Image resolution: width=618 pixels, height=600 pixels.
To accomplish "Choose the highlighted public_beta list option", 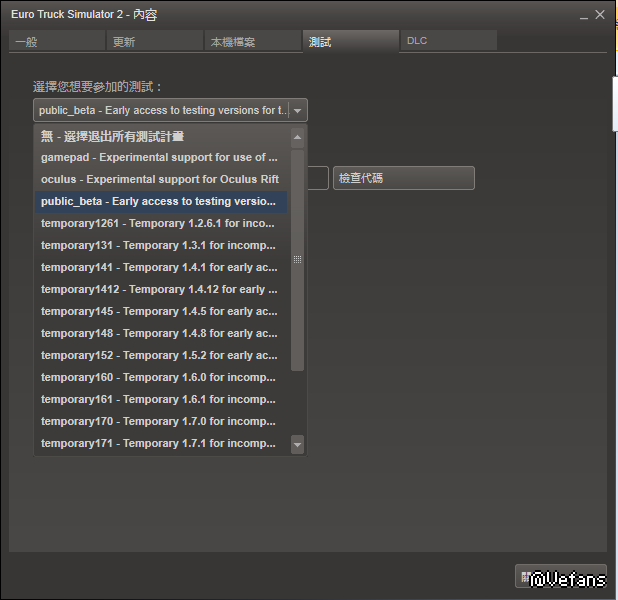I will pos(161,201).
